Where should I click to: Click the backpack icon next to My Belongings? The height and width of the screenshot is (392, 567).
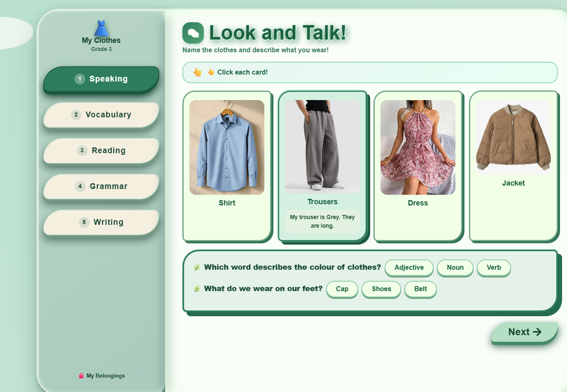81,376
